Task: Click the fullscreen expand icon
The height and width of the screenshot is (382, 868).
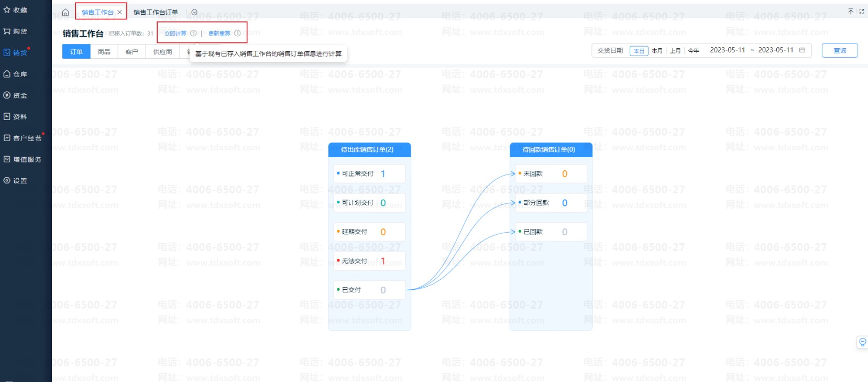Action: pyautogui.click(x=862, y=12)
